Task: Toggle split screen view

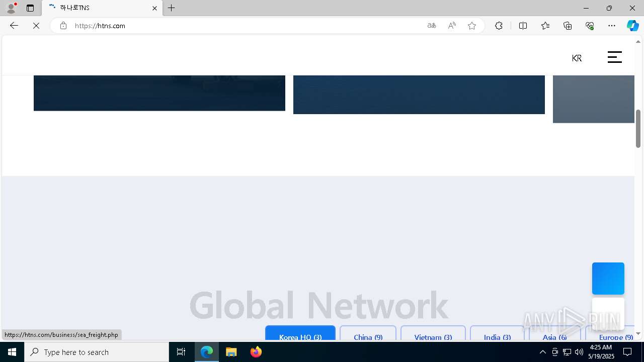Action: 523,26
